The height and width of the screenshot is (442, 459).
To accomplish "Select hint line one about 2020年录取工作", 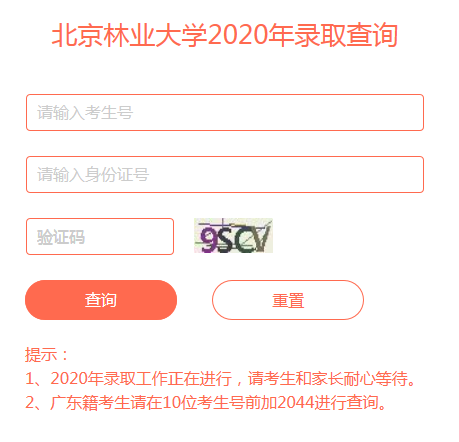I will [x=221, y=379].
